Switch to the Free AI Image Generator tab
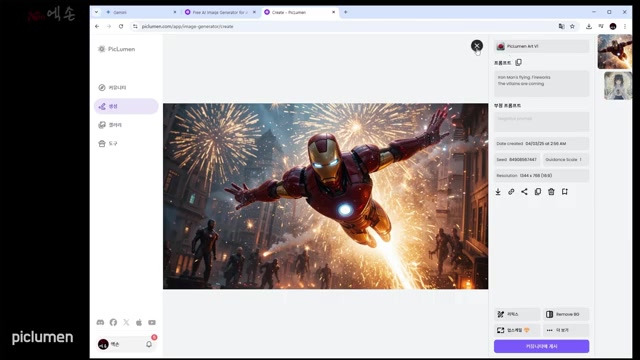Screen dimensions: 640x360 pyautogui.click(x=220, y=12)
